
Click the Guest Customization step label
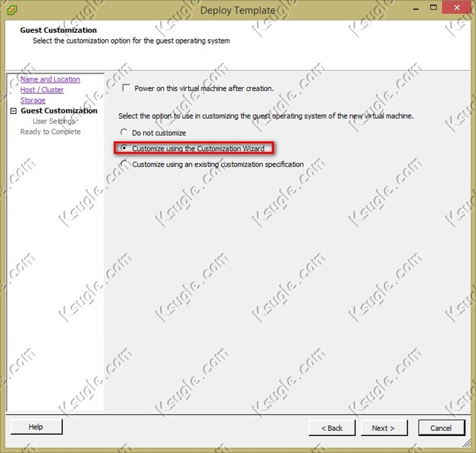coord(59,111)
